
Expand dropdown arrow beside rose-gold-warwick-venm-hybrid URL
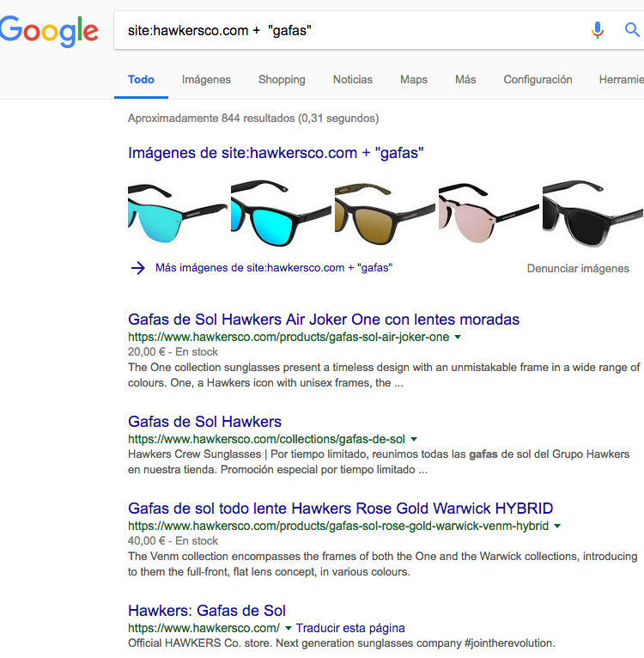coord(557,526)
